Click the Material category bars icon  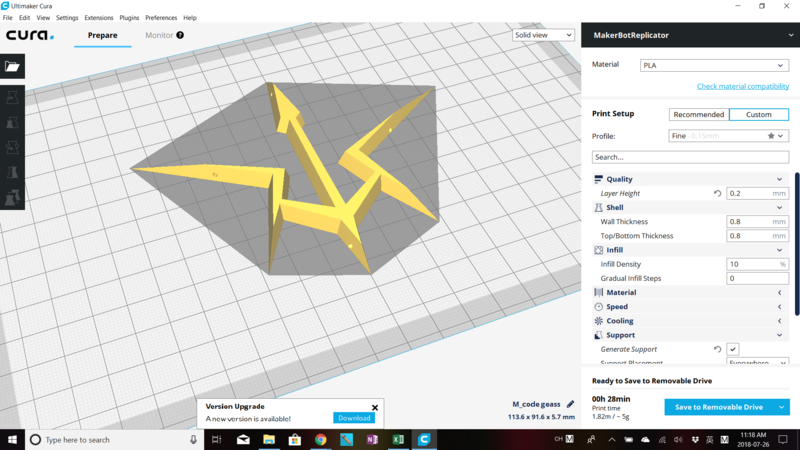point(598,292)
